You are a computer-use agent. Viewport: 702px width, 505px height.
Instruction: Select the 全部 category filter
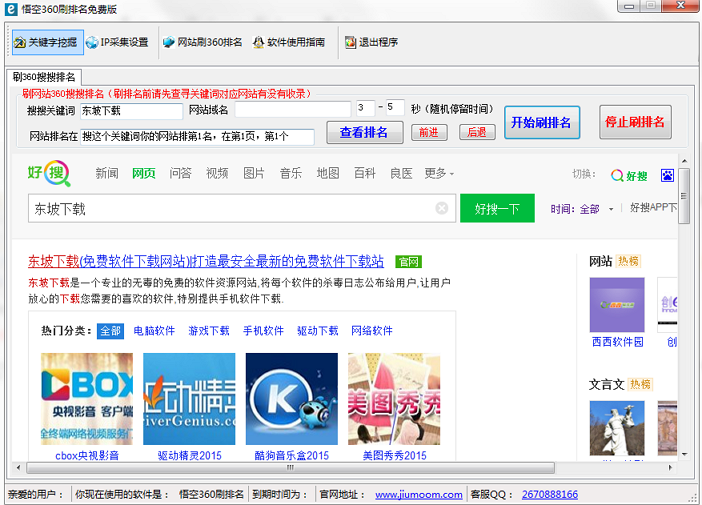(110, 331)
